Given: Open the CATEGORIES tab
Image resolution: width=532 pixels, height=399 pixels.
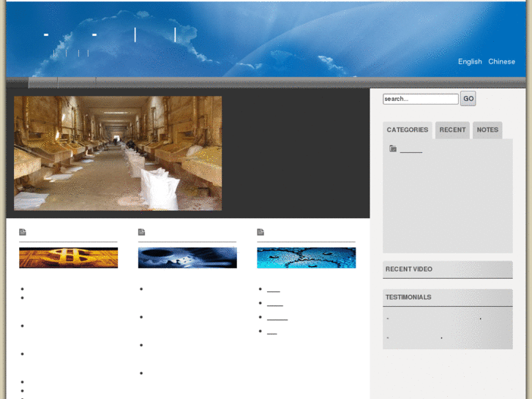Looking at the screenshot, I should tap(408, 130).
